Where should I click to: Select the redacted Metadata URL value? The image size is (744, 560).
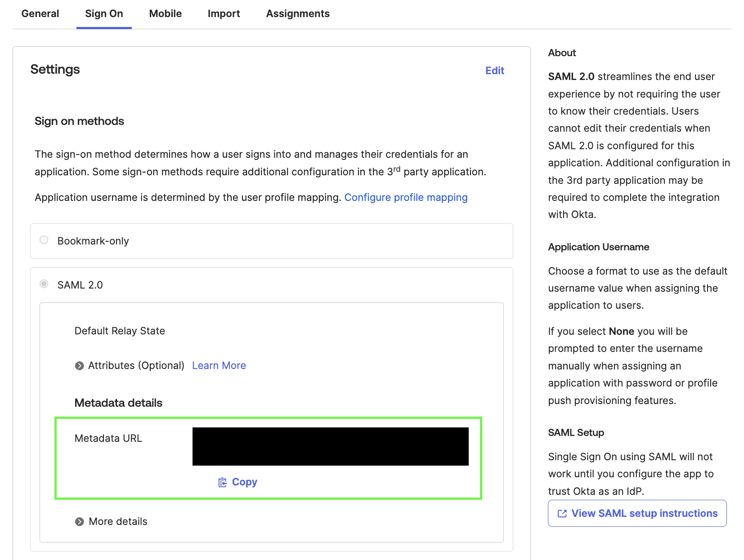(331, 445)
